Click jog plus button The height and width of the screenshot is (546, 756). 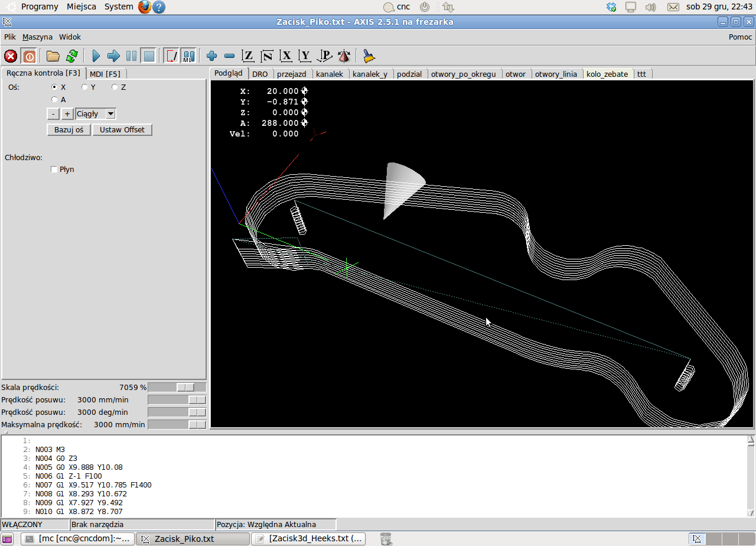67,114
